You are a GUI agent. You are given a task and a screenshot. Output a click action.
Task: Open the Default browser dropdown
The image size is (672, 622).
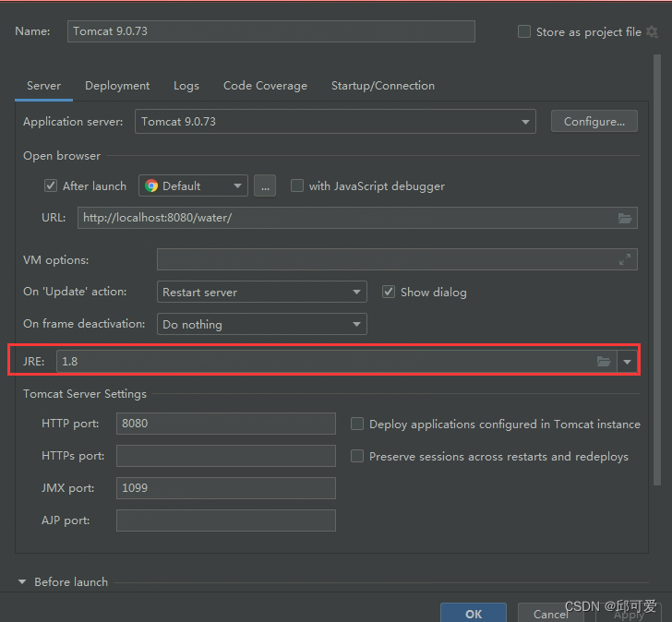pos(193,185)
